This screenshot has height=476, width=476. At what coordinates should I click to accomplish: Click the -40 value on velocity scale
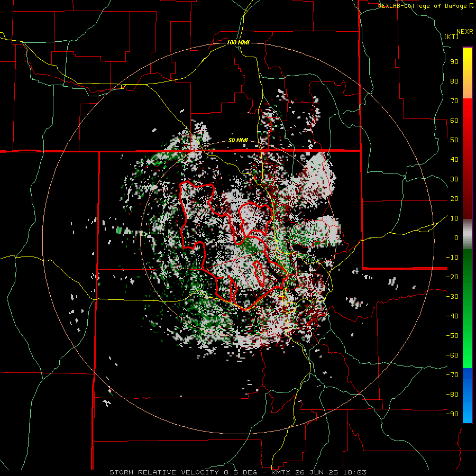click(x=452, y=316)
